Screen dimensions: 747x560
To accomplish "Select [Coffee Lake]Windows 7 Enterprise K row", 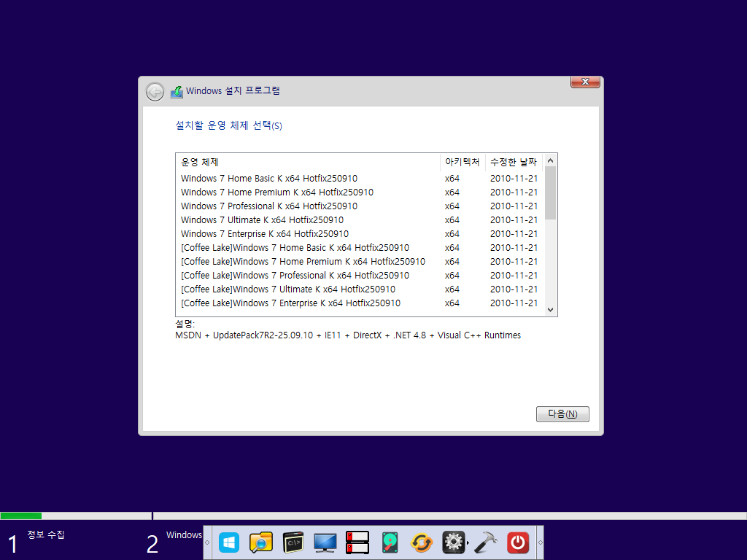I will 360,303.
